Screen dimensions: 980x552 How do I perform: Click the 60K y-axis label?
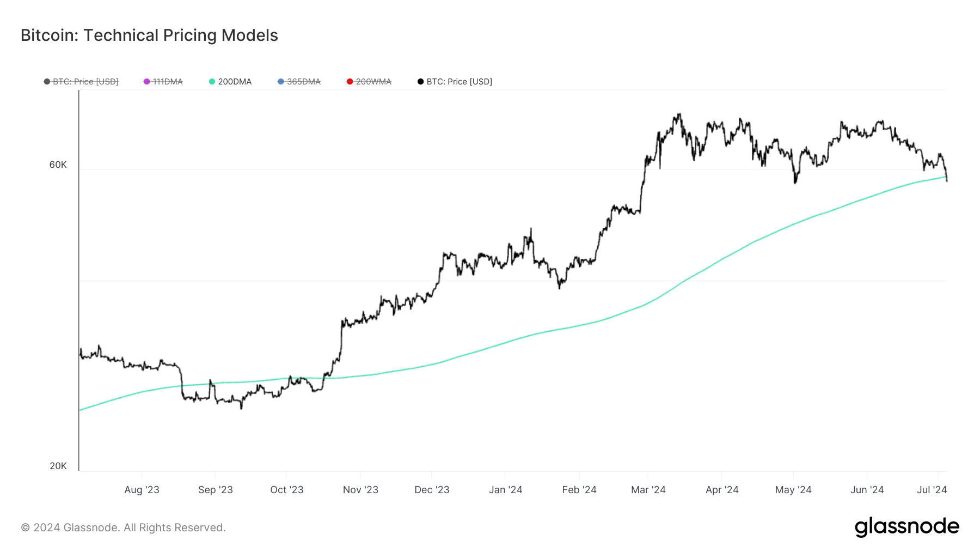point(58,165)
